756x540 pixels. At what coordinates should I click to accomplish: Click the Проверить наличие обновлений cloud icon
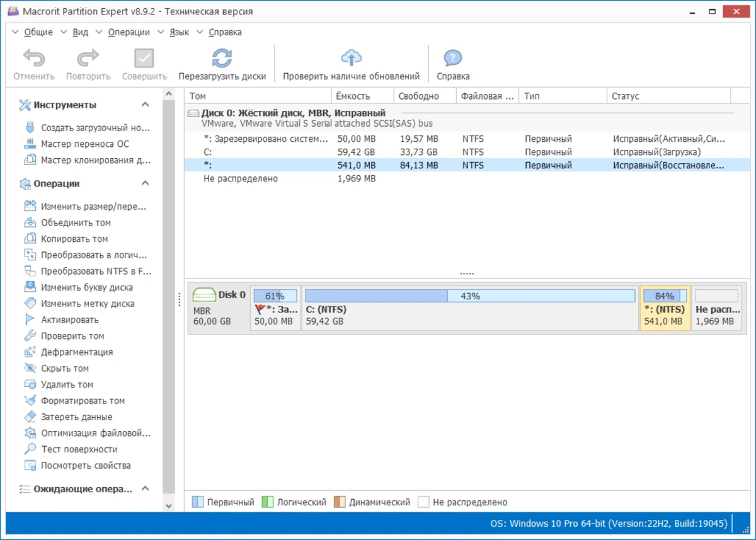[351, 59]
